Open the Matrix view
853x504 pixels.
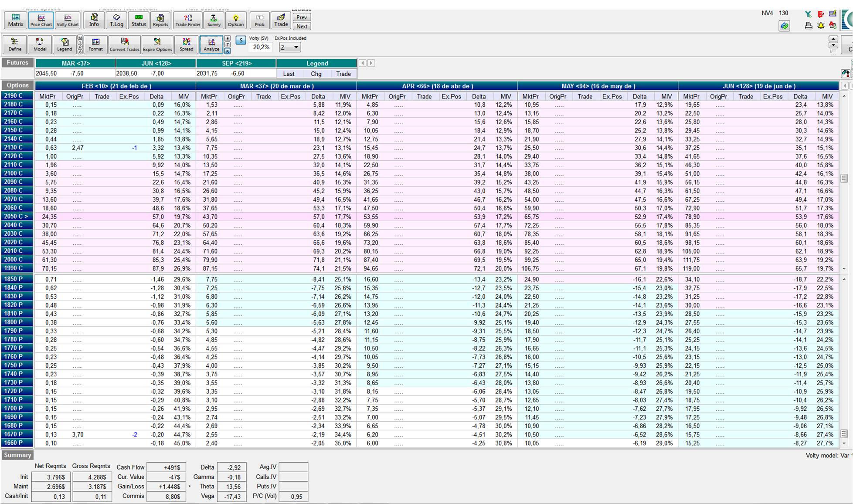[x=15, y=20]
